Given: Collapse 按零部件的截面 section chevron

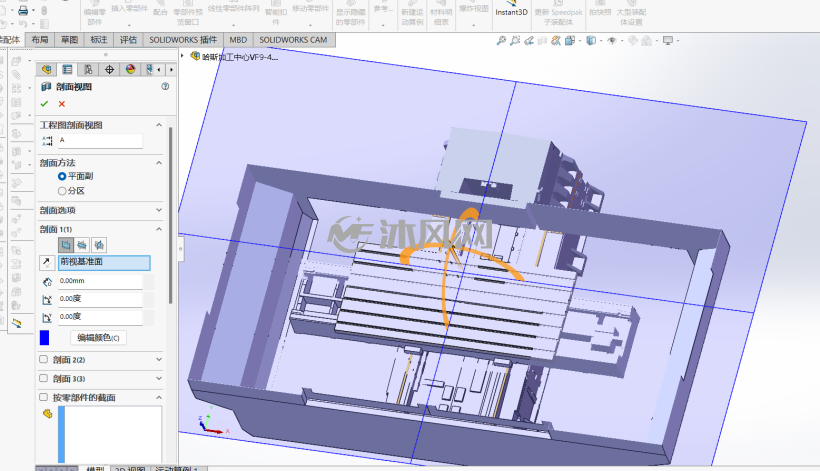Looking at the screenshot, I should pos(159,398).
